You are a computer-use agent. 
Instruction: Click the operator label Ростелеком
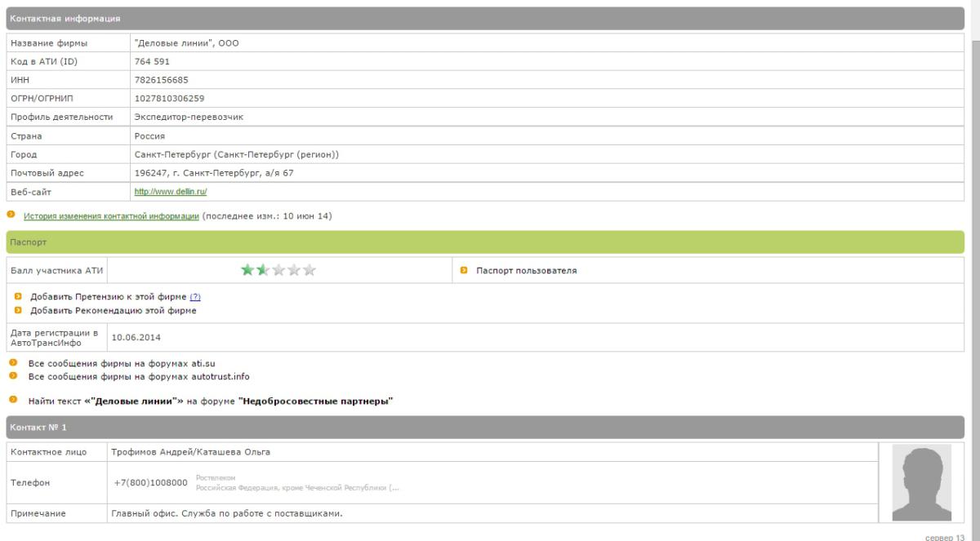click(x=216, y=477)
